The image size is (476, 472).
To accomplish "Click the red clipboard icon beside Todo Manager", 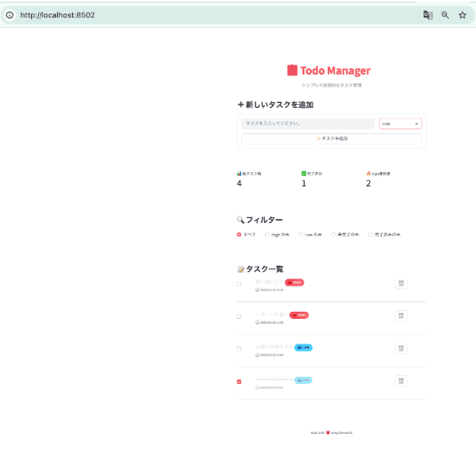I will pyautogui.click(x=292, y=70).
